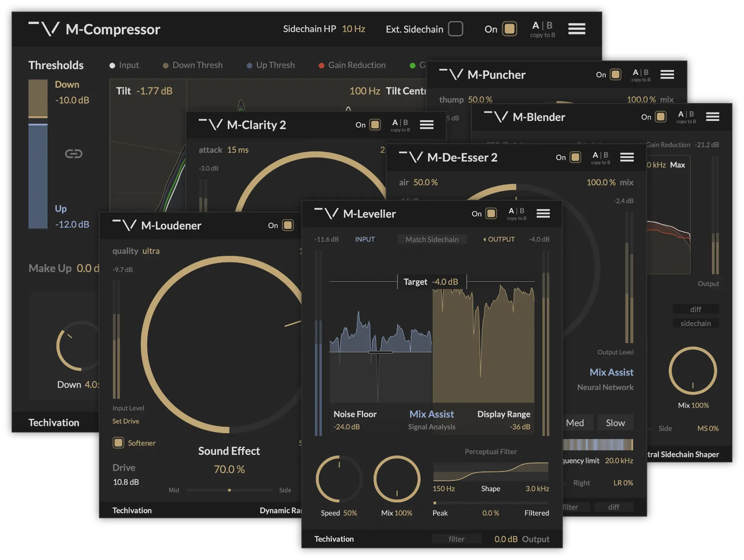
Task: Toggle the M-De-Esser 2 On switch
Action: click(575, 157)
